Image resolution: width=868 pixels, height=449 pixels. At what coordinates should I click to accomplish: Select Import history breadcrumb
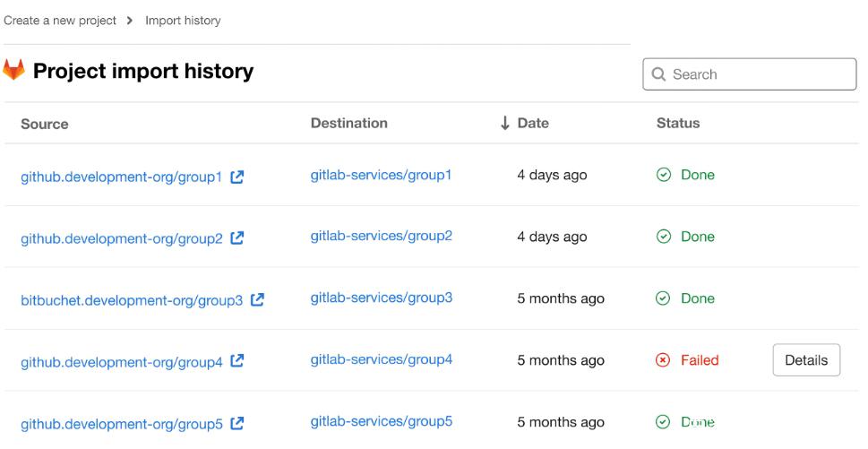(x=183, y=21)
